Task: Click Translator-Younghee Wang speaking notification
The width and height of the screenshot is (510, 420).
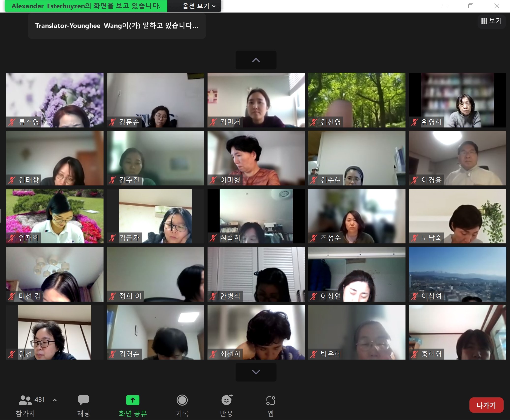Action: 117,26
